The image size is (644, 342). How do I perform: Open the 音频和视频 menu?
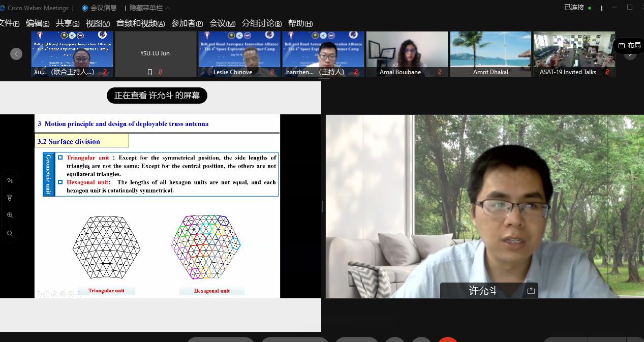pyautogui.click(x=140, y=23)
